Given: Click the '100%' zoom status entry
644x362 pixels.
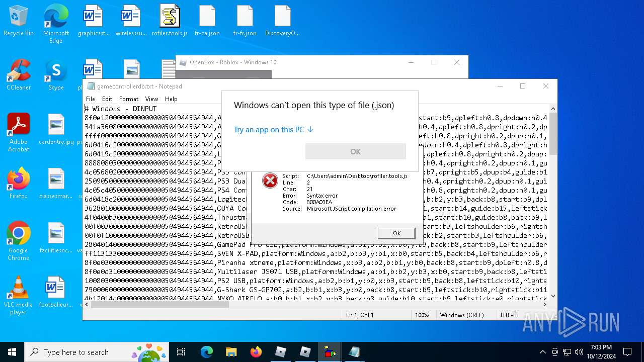Looking at the screenshot, I should click(422, 315).
